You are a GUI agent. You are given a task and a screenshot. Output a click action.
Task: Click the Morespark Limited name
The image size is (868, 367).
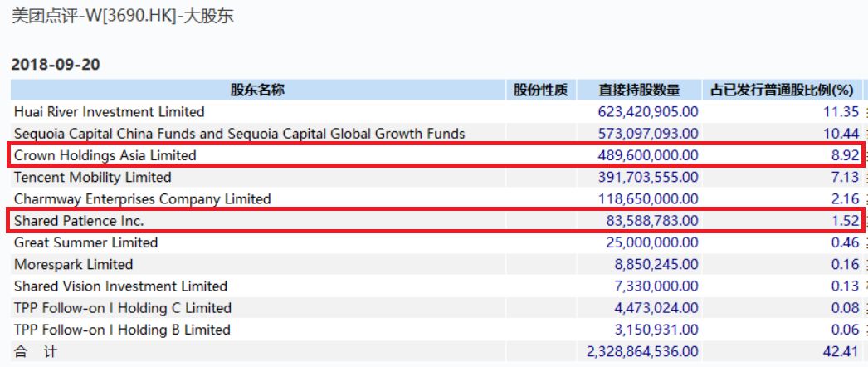(x=73, y=265)
